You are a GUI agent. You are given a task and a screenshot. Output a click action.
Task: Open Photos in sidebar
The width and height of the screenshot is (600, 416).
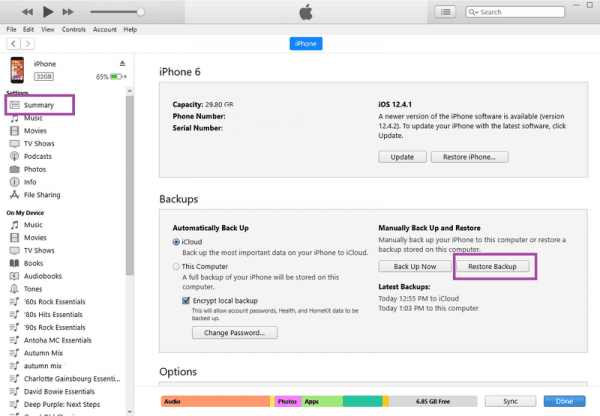[35, 169]
